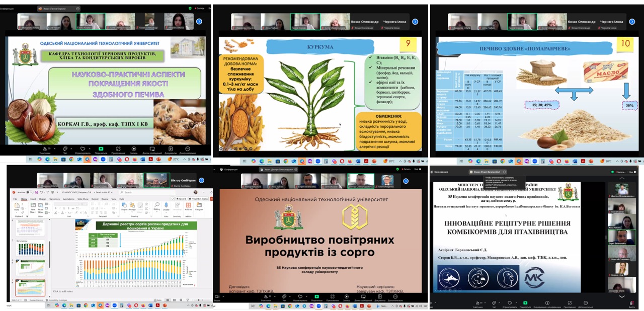644x311 pixels.
Task: Click the Bold formatting button in PowerPoint
Action: click(55, 208)
